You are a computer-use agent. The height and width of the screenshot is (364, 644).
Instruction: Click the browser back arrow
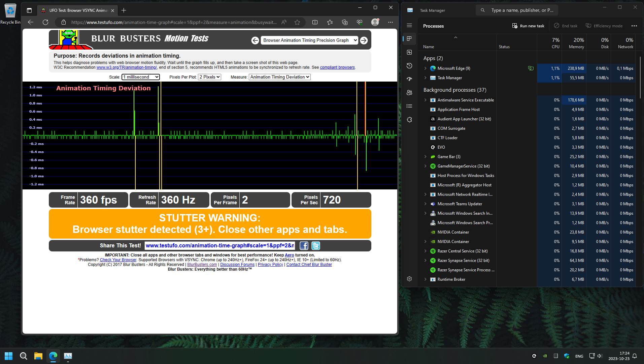point(31,22)
